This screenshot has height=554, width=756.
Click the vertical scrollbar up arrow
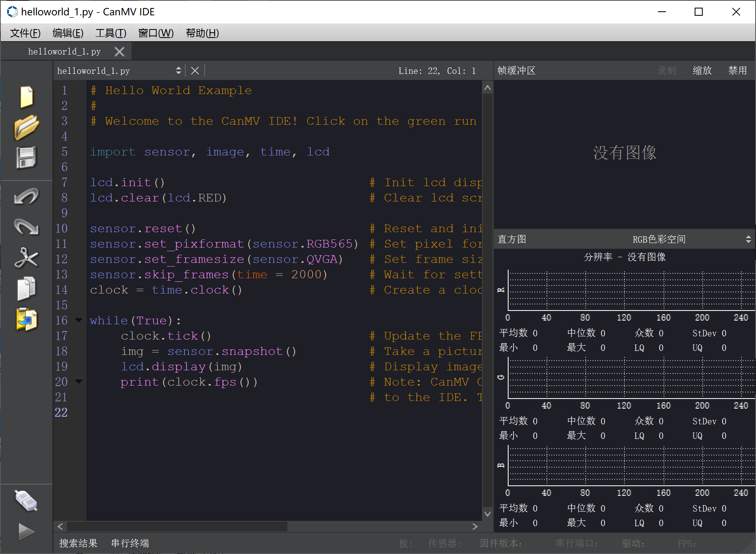[x=488, y=88]
